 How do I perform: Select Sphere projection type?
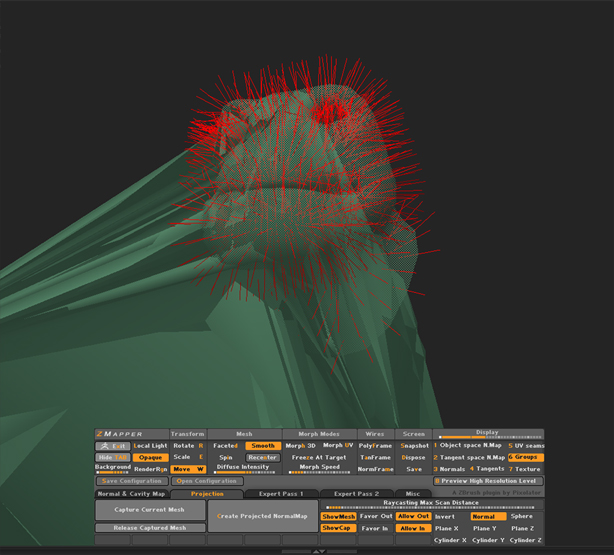[x=524, y=516]
